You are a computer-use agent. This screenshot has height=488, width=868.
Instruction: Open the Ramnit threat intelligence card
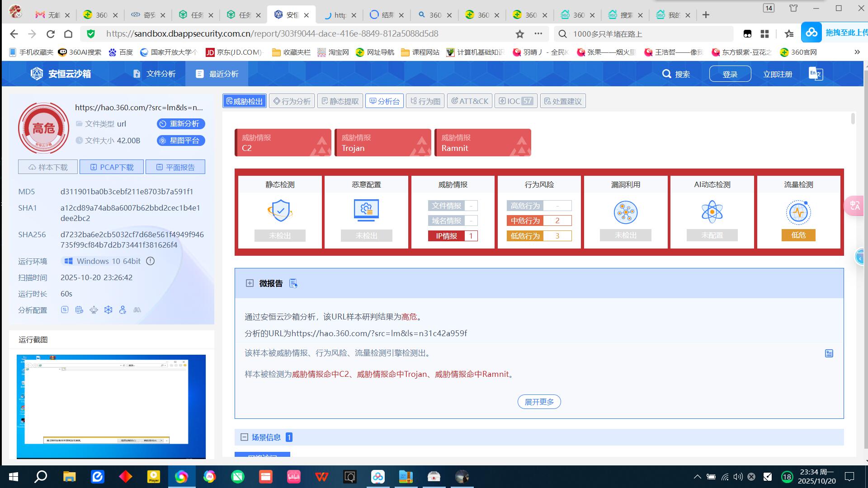[483, 143]
